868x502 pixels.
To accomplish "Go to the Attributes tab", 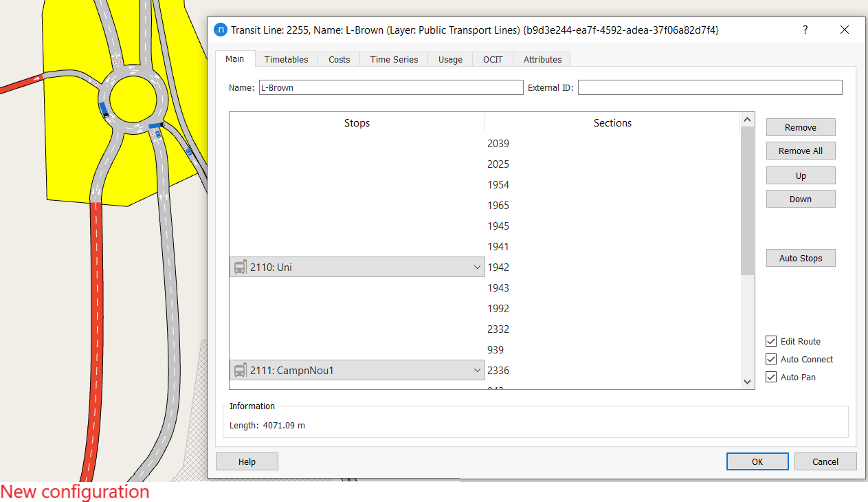I will (542, 60).
